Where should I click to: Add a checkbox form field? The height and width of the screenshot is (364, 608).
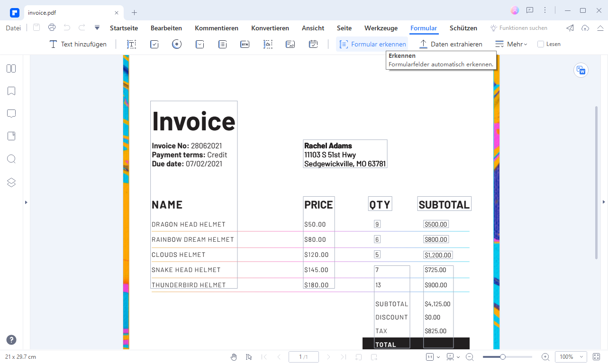click(154, 44)
